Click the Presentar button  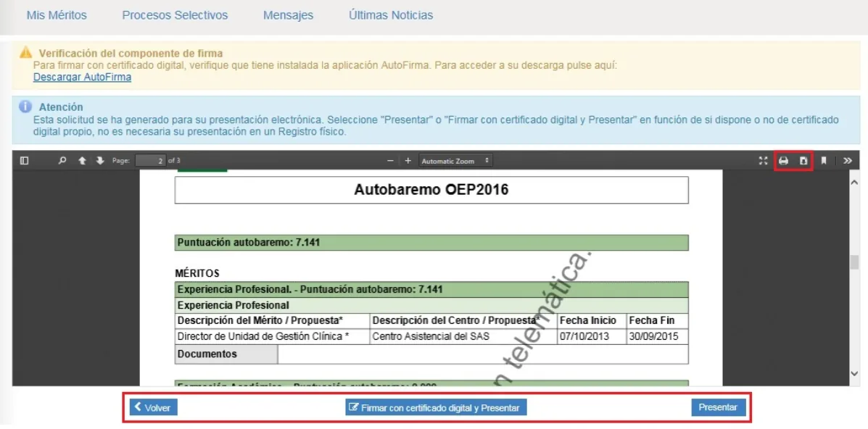tap(718, 407)
